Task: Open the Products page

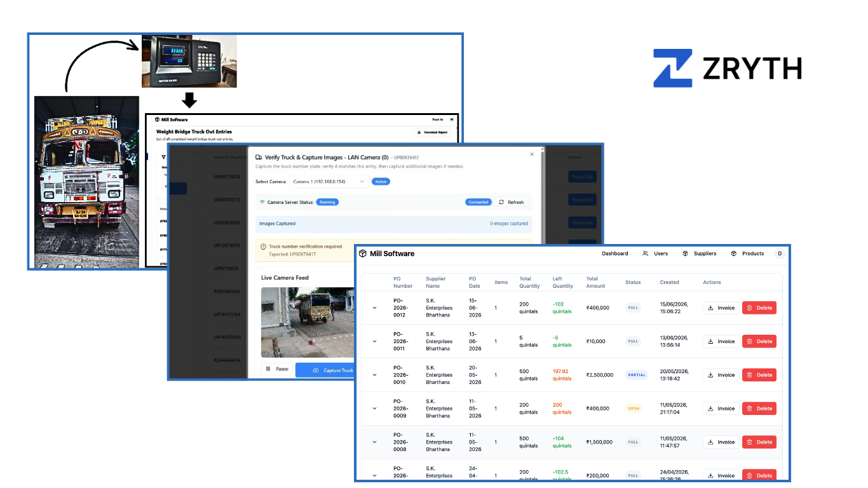Action: coord(747,254)
